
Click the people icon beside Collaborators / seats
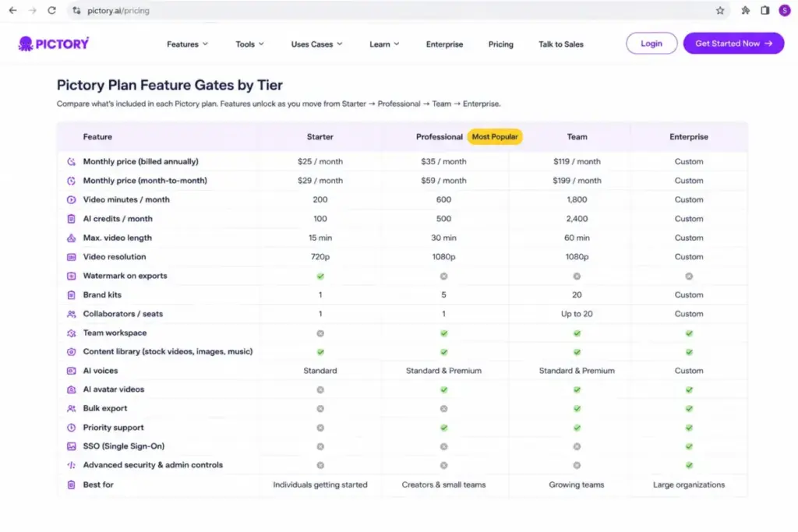(71, 314)
